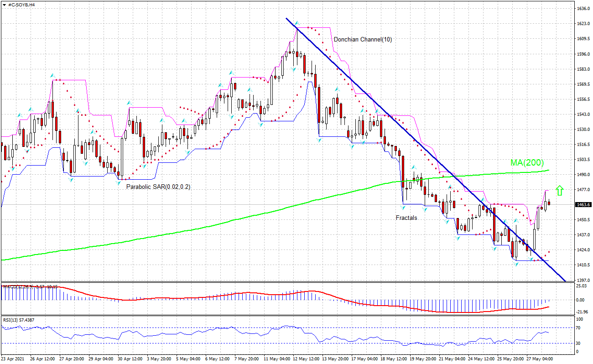The image size is (593, 364).
Task: Click the fractal arrow directly above the Fractals label
Action: tap(403, 208)
